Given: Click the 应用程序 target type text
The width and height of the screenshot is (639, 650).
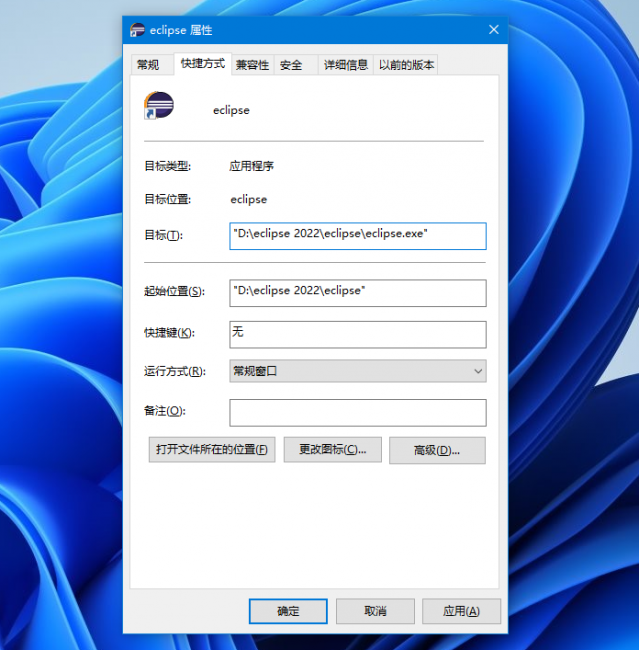Looking at the screenshot, I should [x=251, y=166].
